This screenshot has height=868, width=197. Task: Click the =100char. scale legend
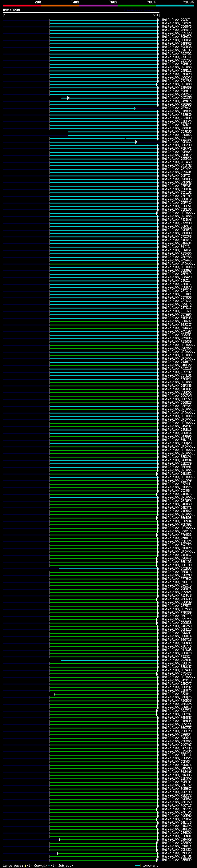coord(146,865)
